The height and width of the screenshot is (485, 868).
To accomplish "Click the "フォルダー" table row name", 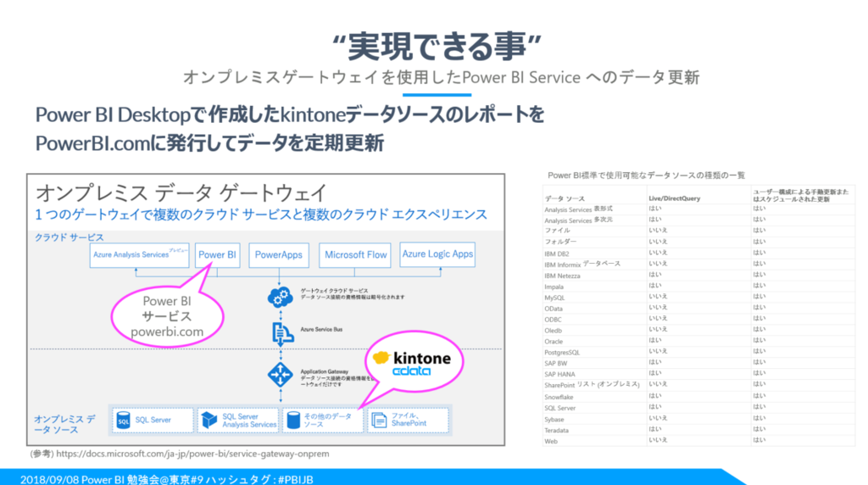I will pyautogui.click(x=560, y=242).
